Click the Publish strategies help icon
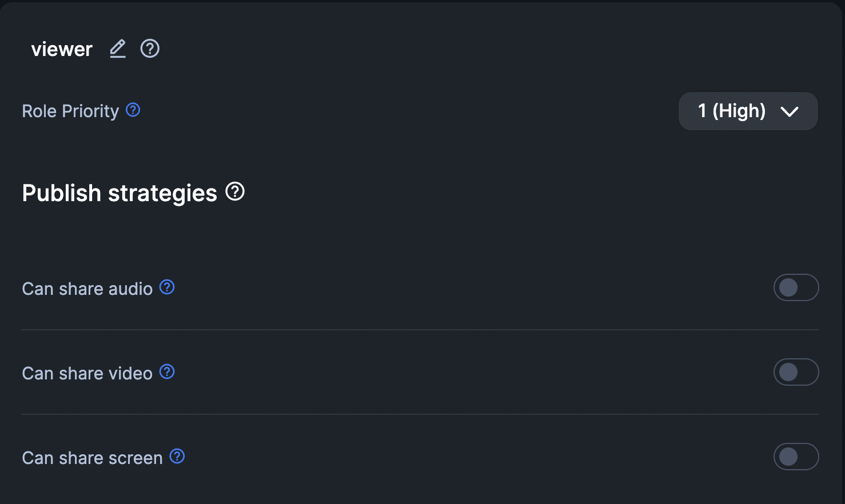The image size is (845, 504). click(x=235, y=191)
